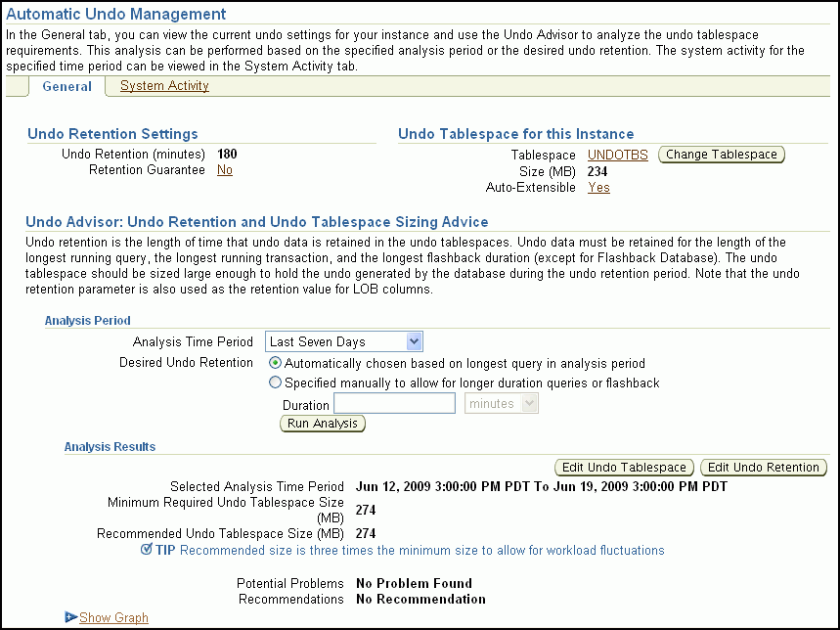Select automatically chosen undo retention option
The image size is (840, 630).
pyautogui.click(x=275, y=363)
